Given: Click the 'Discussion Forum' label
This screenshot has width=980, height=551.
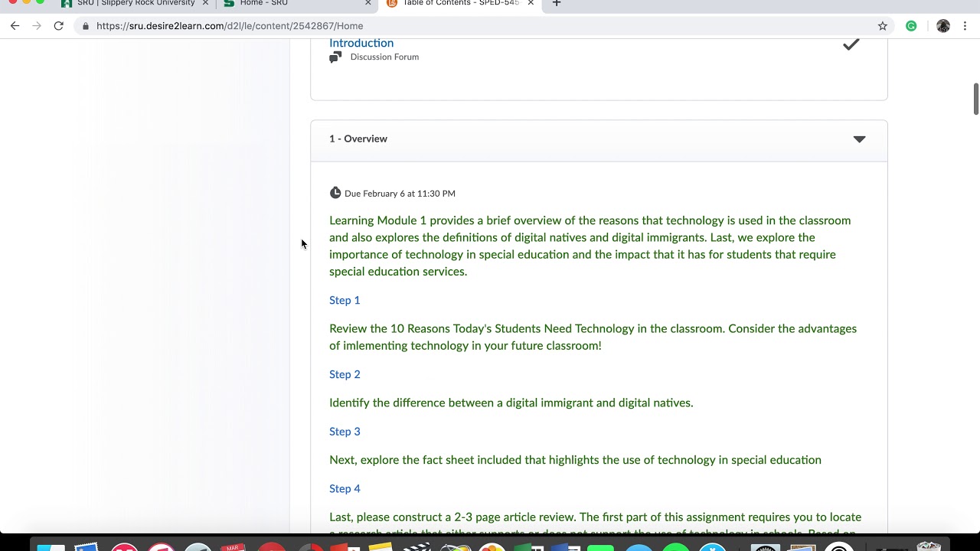Looking at the screenshot, I should 384,57.
